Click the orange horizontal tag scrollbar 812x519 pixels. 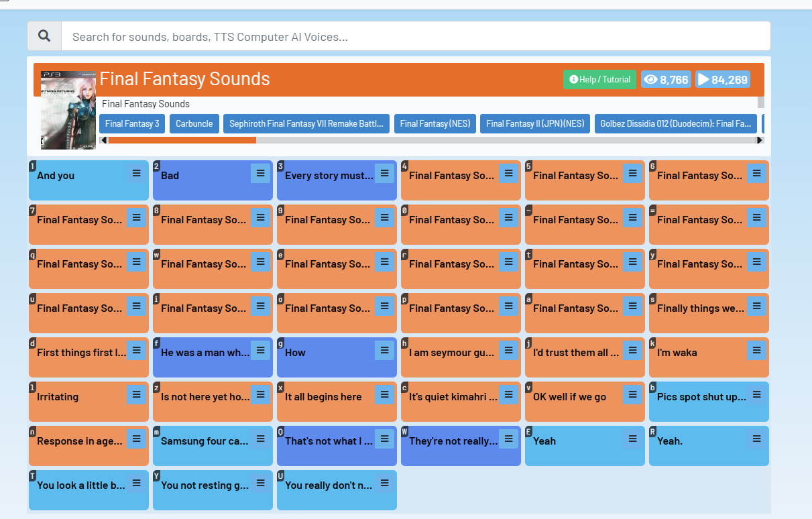click(x=182, y=140)
